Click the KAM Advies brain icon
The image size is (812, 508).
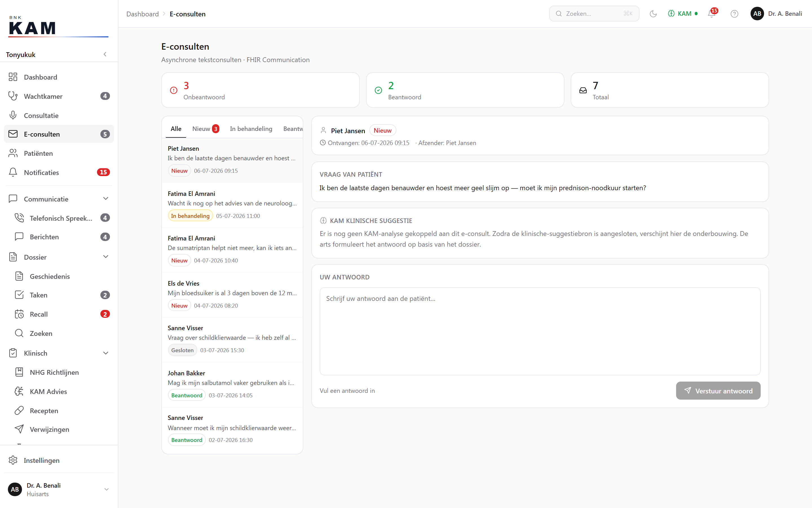19,391
